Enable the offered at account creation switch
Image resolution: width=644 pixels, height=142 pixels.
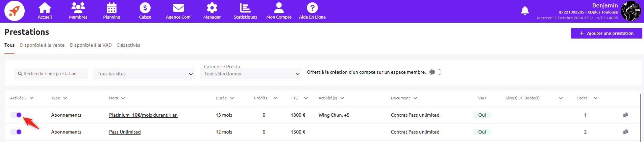(x=435, y=72)
